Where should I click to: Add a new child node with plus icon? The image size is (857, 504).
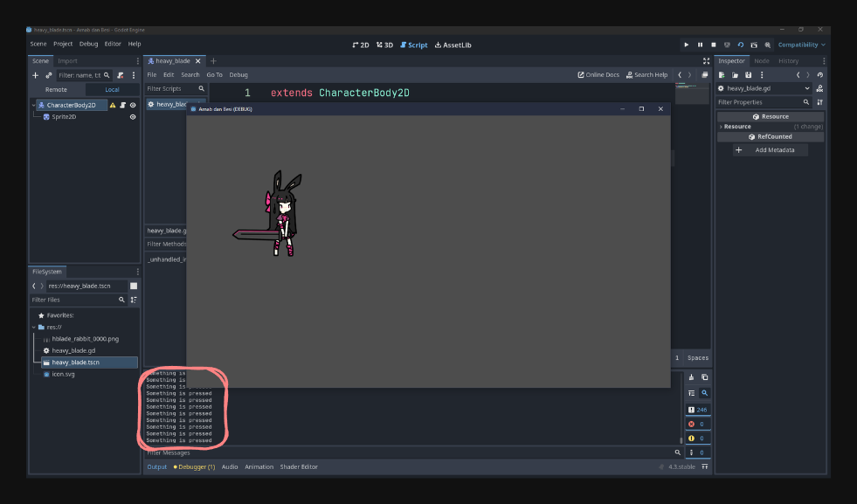click(x=36, y=75)
